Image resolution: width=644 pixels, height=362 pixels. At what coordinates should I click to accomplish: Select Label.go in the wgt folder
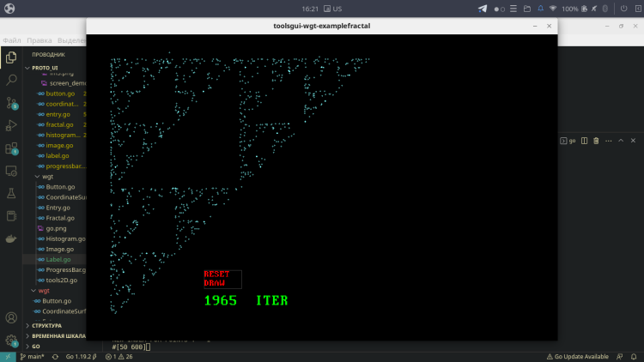pos(58,259)
